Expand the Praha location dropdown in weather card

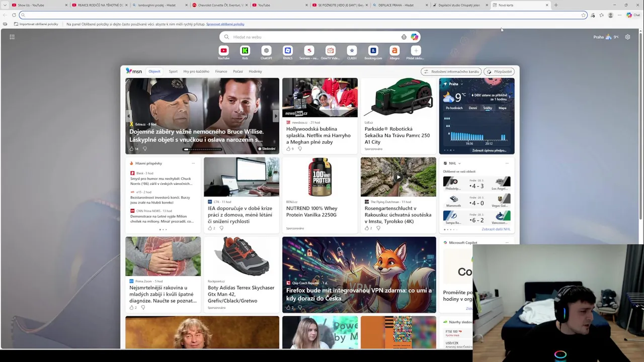(x=461, y=84)
